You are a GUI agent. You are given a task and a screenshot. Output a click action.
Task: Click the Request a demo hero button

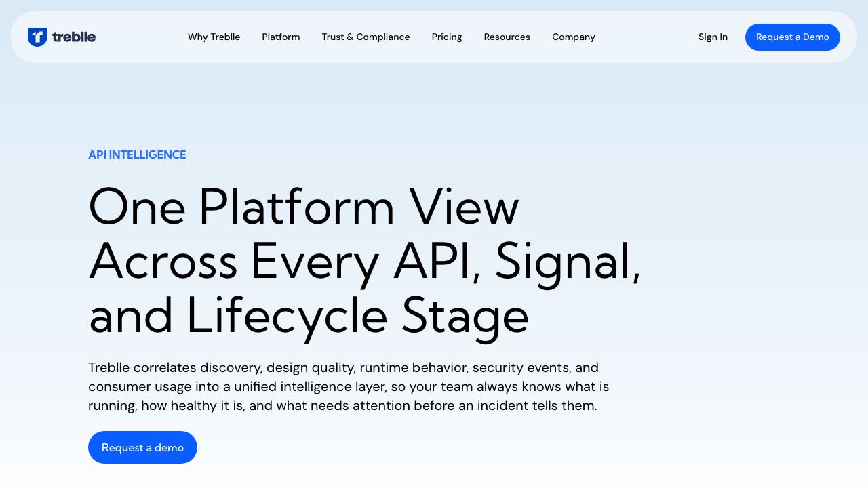(x=142, y=447)
